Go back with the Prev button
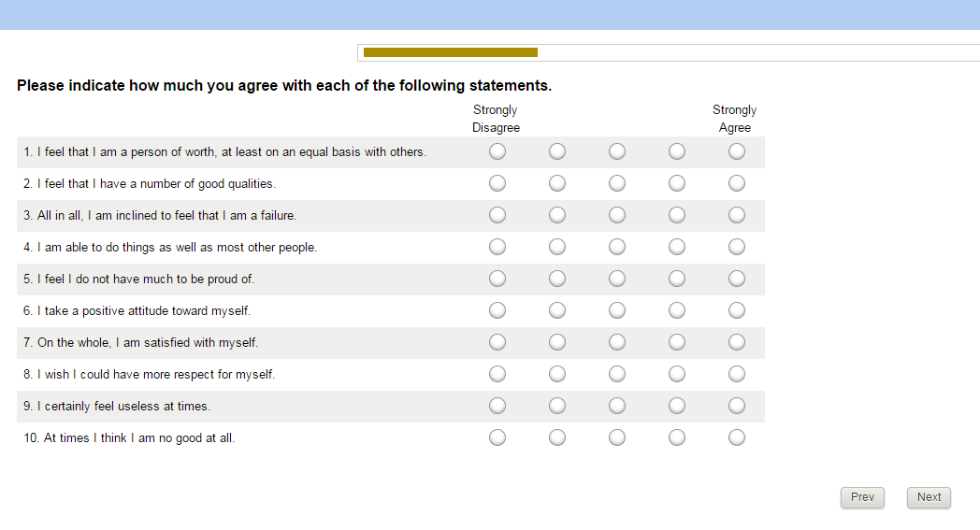Viewport: 980px width, 530px height. [862, 497]
